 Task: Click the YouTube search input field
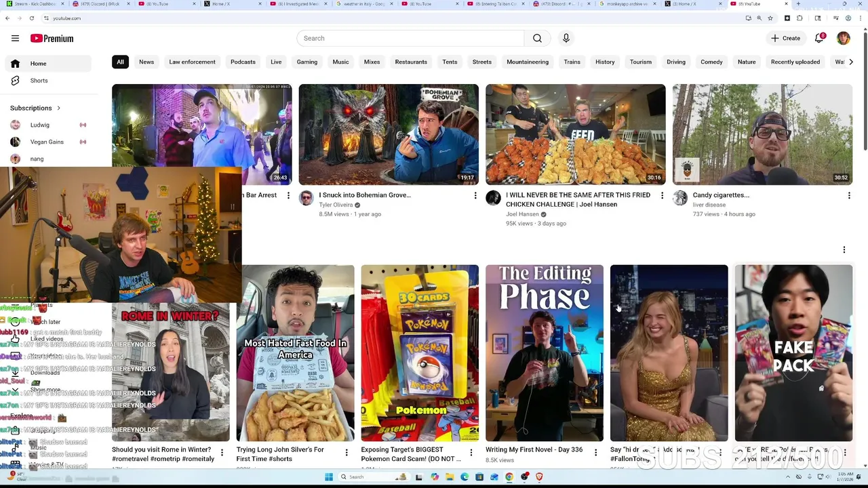(410, 39)
